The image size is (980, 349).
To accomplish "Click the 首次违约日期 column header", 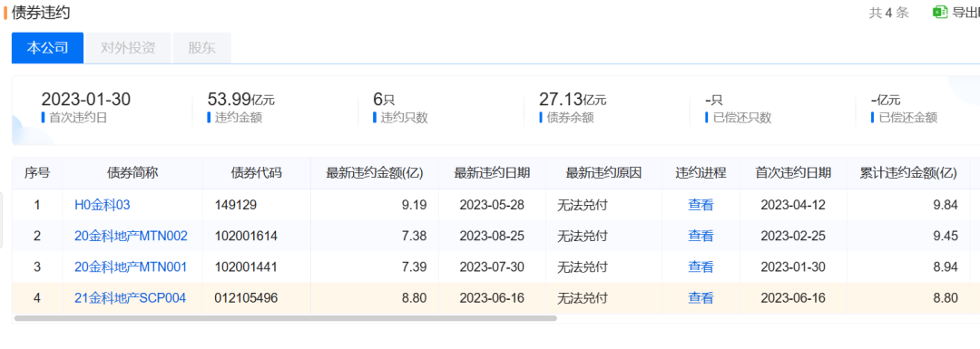I will pyautogui.click(x=793, y=173).
